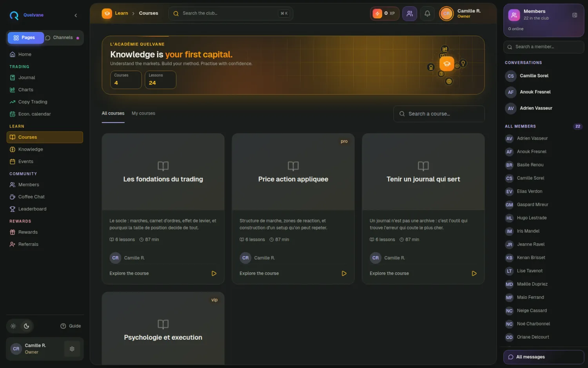Select member Basile Renou
This screenshot has width=588, height=368.
pyautogui.click(x=544, y=165)
